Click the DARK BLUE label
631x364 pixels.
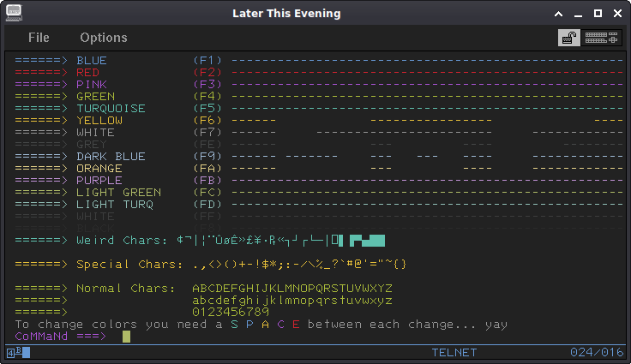pos(111,157)
